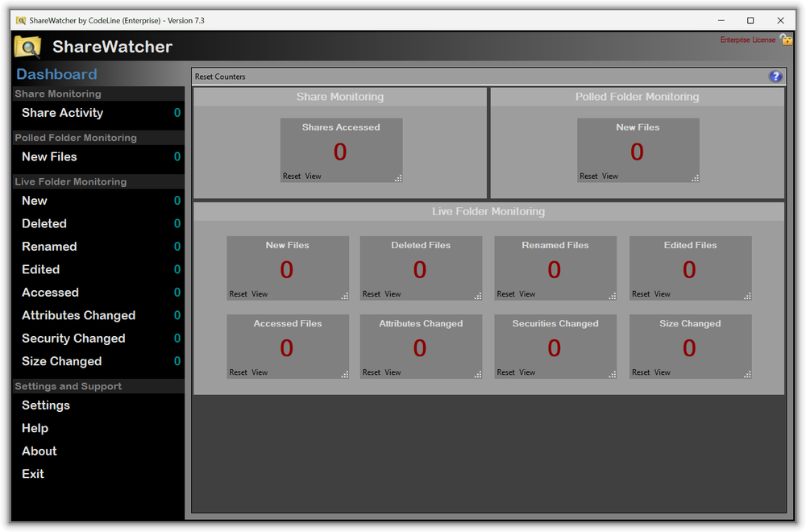
Task: Click the Size Changed tile resize grip
Action: point(747,375)
